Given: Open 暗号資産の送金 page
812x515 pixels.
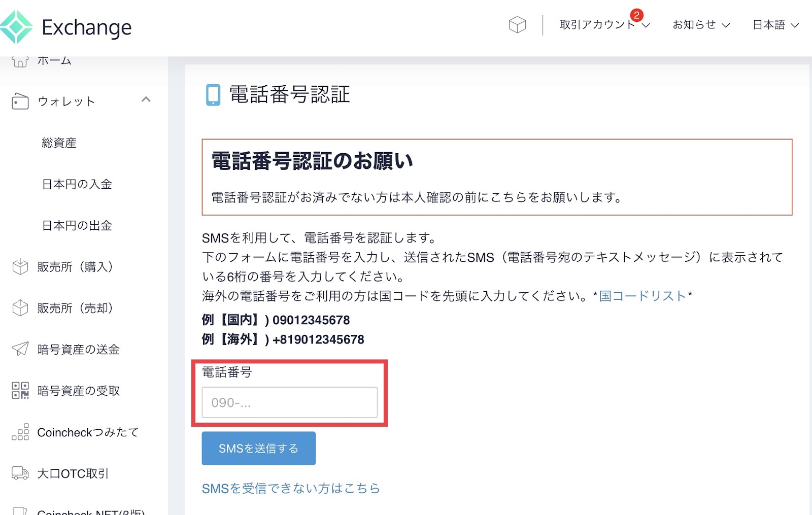Looking at the screenshot, I should (x=79, y=350).
